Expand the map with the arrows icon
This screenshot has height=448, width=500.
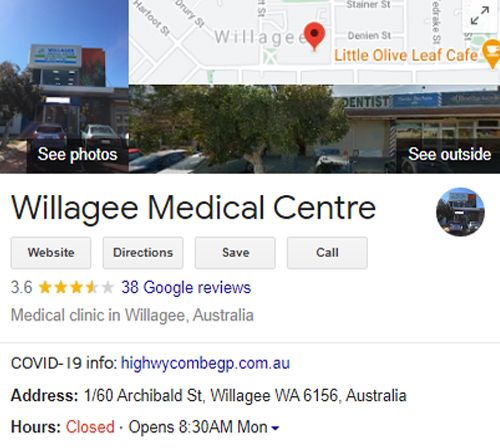(x=480, y=16)
